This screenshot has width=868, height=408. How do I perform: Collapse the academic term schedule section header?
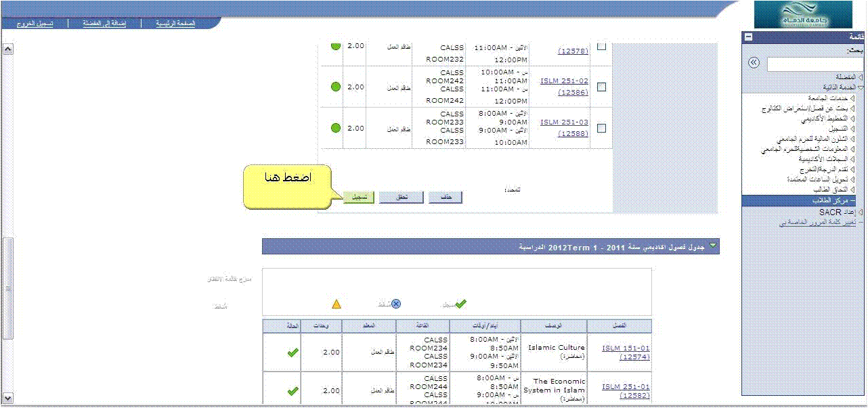pyautogui.click(x=711, y=247)
